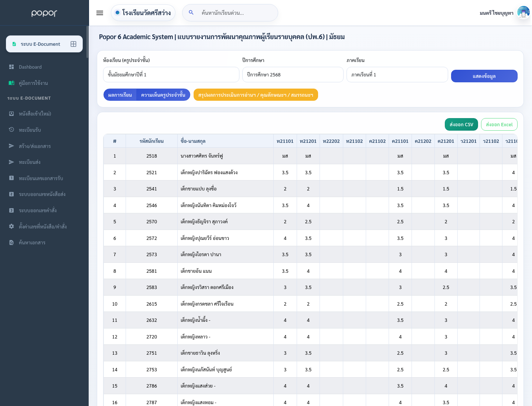532x406 pixels.
Task: Click the ระบบ E-Document button
Action: [x=44, y=44]
